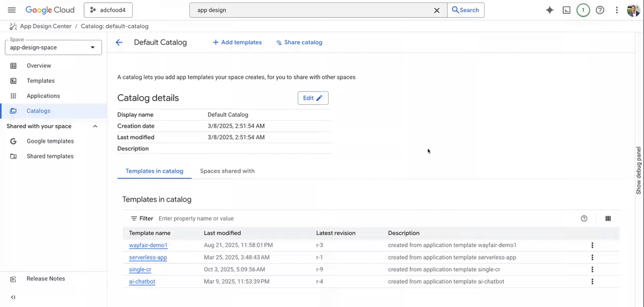Switch to Spaces shared with tab
644x307 pixels.
click(x=227, y=171)
